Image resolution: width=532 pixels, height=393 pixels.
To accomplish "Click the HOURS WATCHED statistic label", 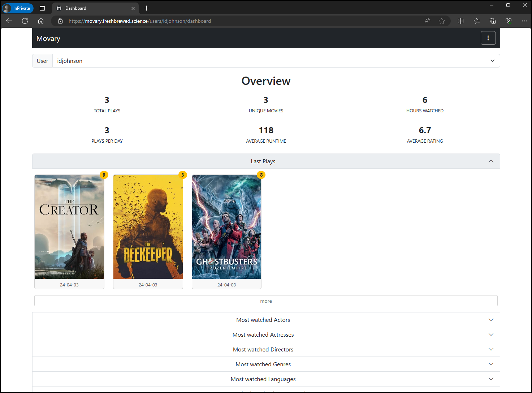I will pyautogui.click(x=425, y=111).
